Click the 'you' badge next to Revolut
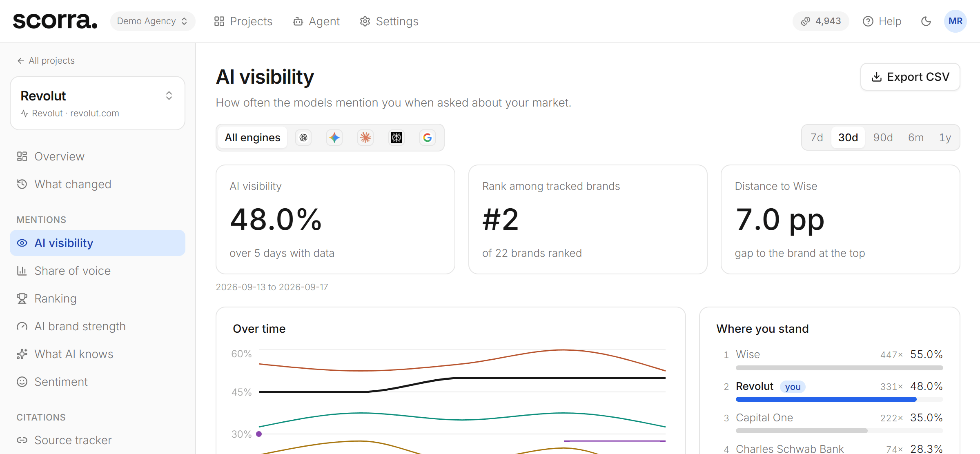The image size is (980, 454). (793, 387)
